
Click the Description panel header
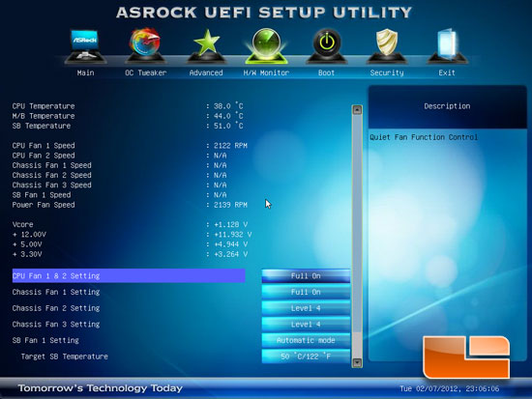[447, 106]
